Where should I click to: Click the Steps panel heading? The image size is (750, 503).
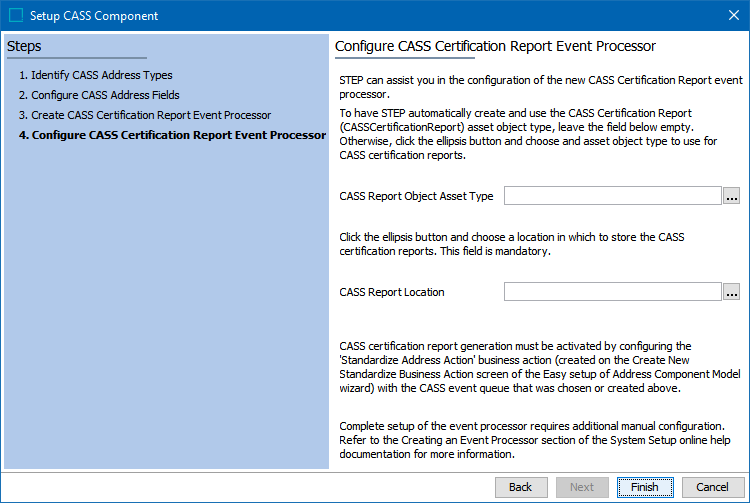tap(24, 46)
